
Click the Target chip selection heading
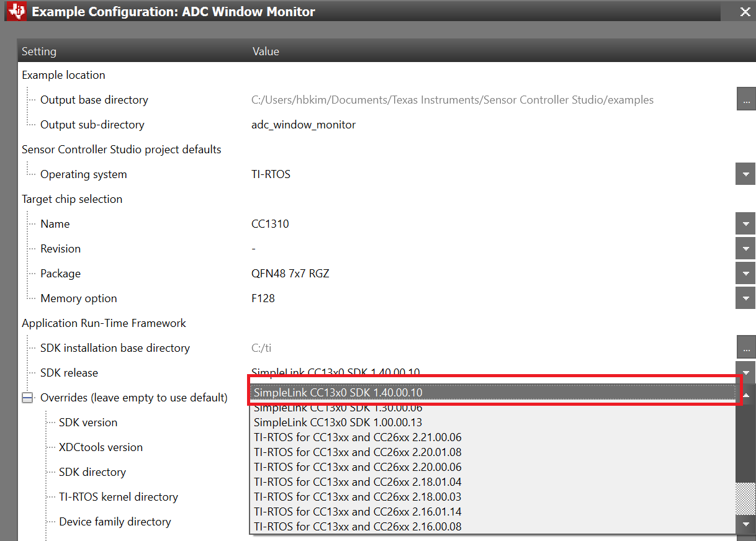click(72, 199)
